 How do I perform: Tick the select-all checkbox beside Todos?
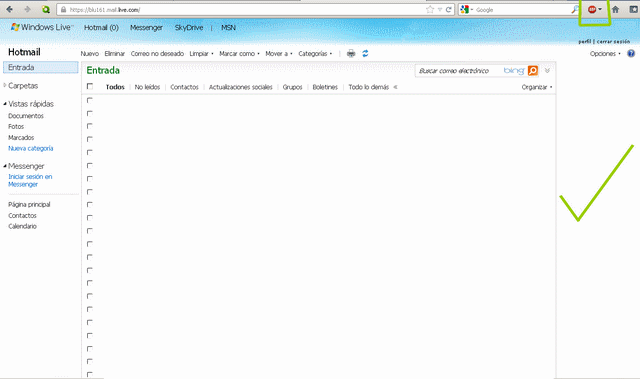pos(90,86)
